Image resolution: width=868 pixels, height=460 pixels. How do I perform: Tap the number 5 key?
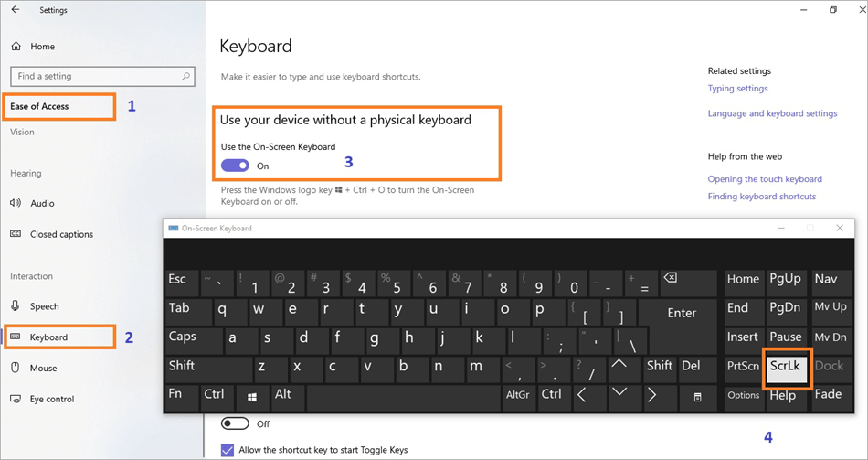tap(393, 283)
